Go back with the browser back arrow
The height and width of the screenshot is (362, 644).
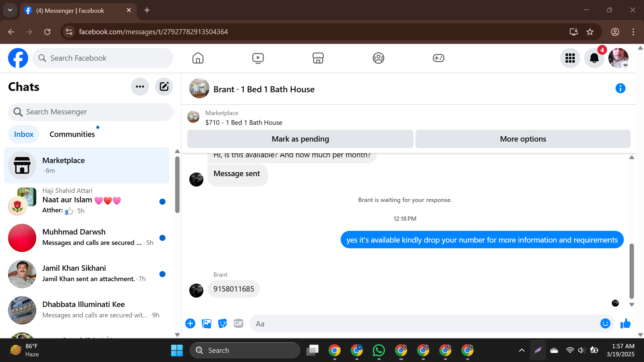[11, 32]
